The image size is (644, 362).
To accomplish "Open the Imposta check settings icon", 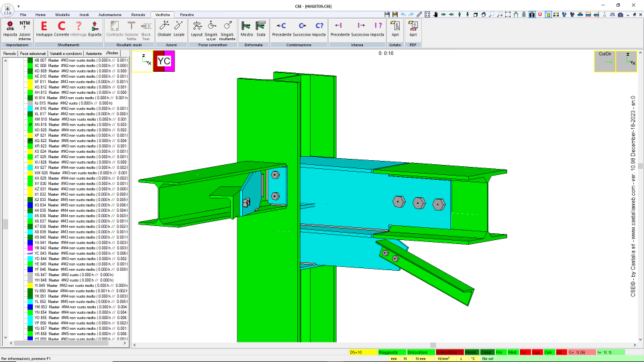I will pyautogui.click(x=10, y=29).
